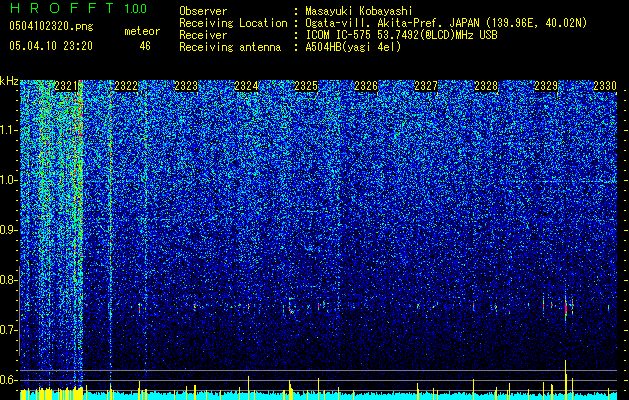Click the 2330 time marker

click(x=605, y=86)
